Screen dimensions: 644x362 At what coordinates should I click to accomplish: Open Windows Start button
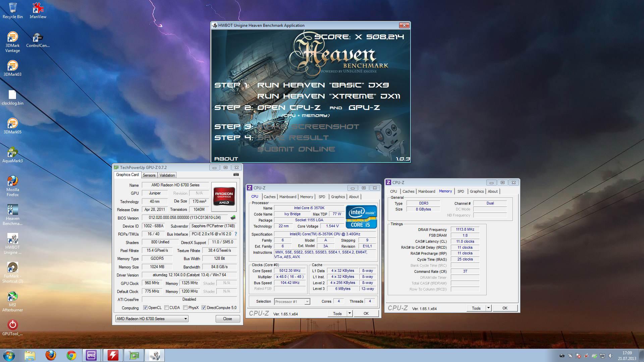[x=9, y=355]
